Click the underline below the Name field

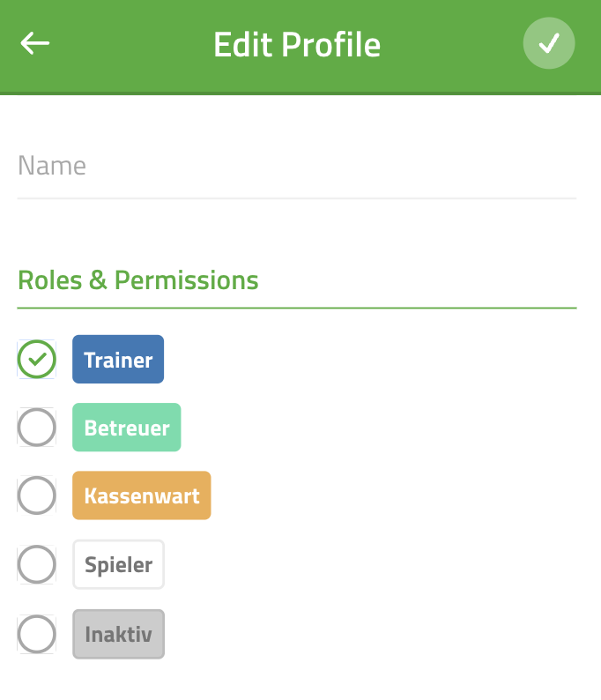[297, 198]
